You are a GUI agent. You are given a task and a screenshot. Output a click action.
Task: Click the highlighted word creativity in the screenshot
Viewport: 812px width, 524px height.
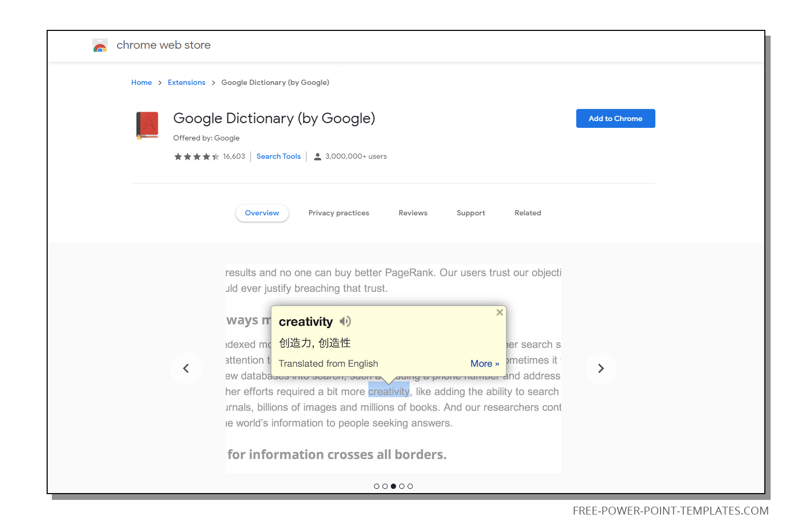click(389, 391)
